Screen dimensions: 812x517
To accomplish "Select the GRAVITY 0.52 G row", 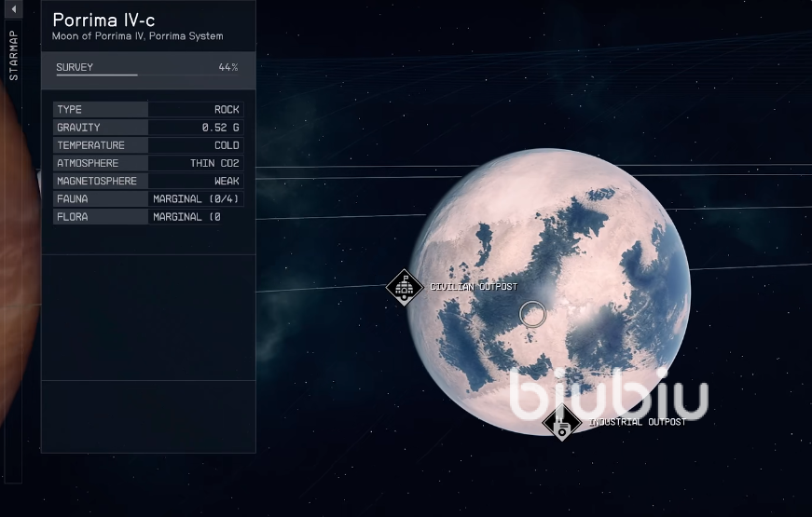I will point(147,128).
